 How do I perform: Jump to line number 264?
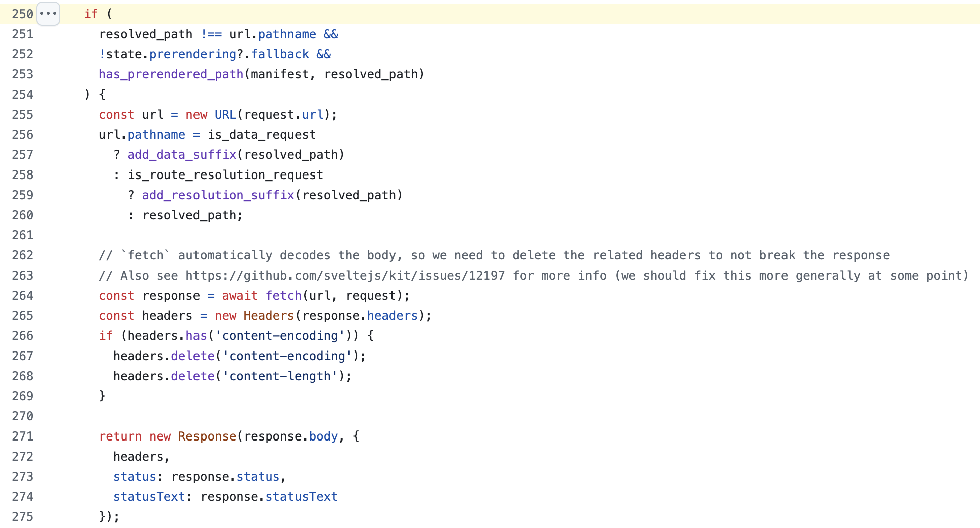pos(23,296)
